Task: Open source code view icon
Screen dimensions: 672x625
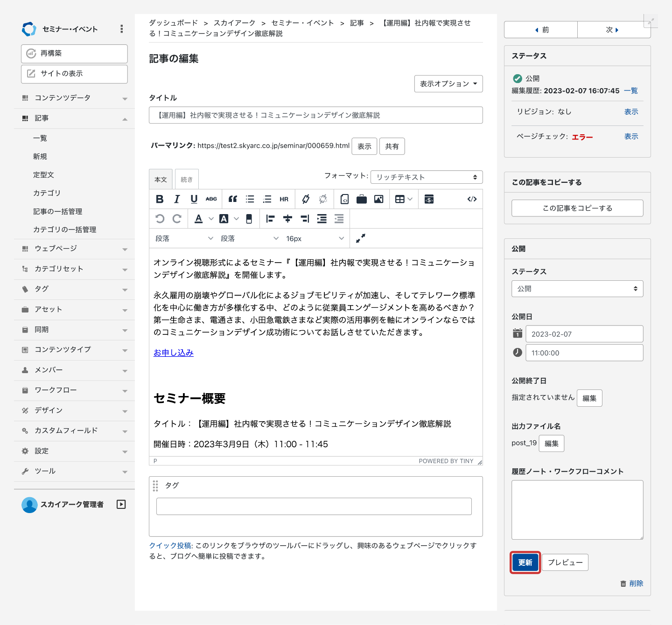Action: click(472, 199)
